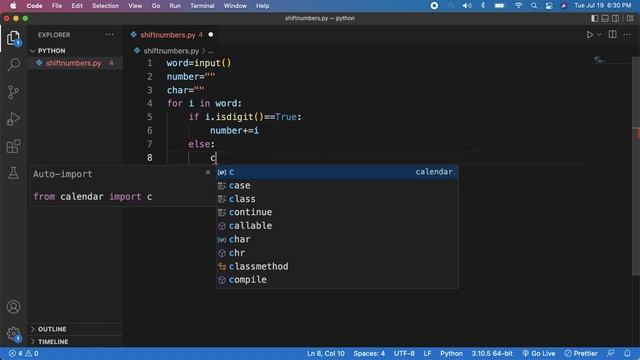The image size is (640, 360).
Task: Open the errors and warnings status item
Action: 23,353
